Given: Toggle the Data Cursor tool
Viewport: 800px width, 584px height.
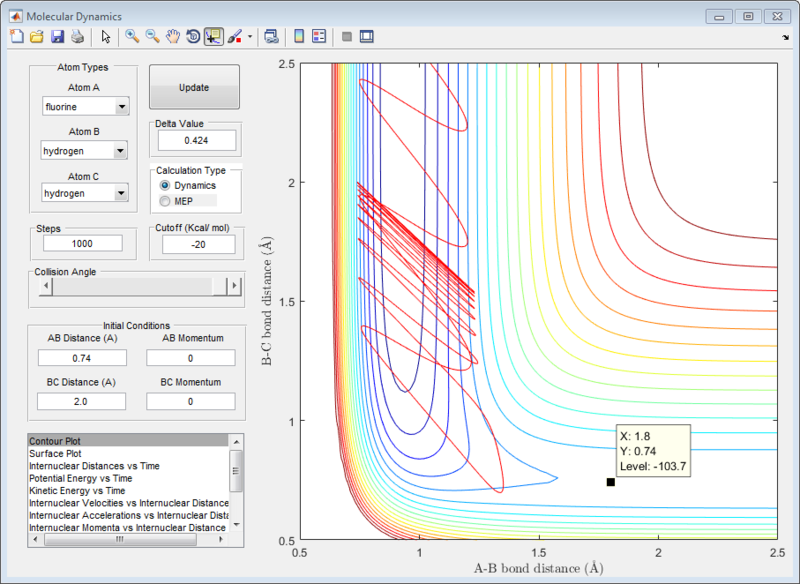Looking at the screenshot, I should (x=213, y=37).
